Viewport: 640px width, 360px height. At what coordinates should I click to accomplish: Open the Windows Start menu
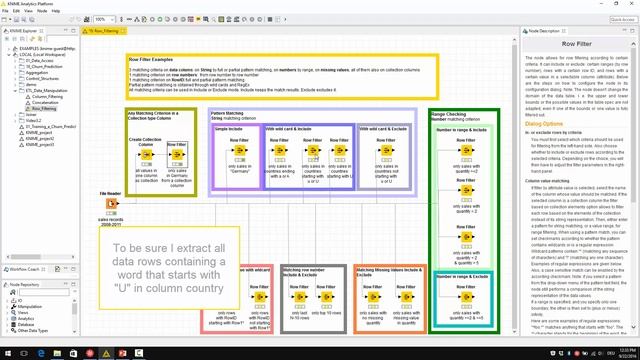point(8,353)
